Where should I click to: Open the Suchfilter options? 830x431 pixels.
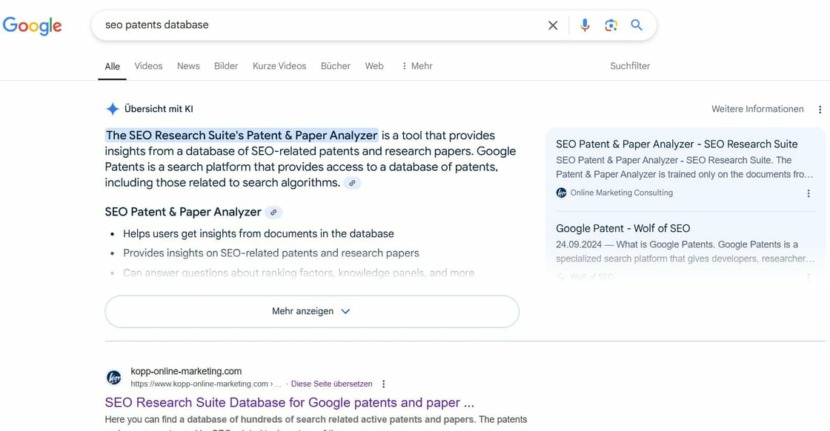(x=630, y=66)
